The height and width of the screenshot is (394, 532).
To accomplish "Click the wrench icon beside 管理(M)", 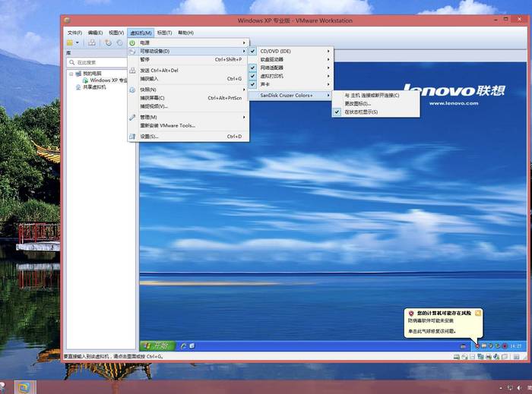I will [x=132, y=117].
